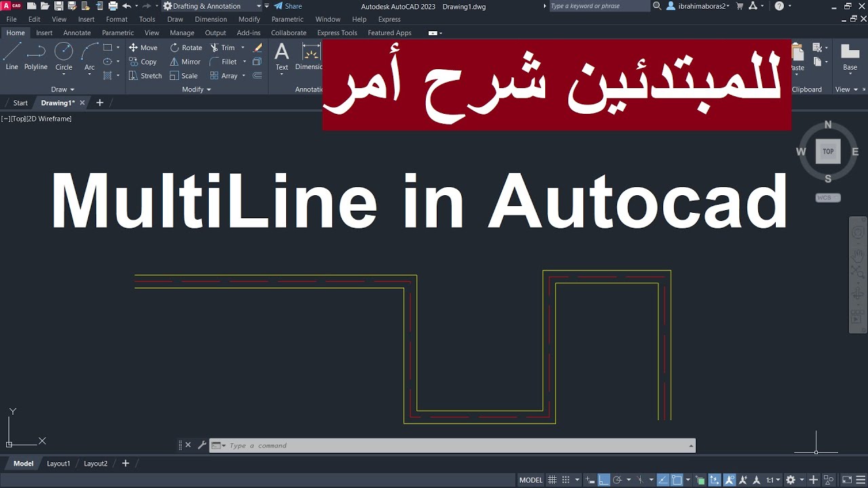Click the search keyword input box
The image size is (868, 488).
tap(599, 6)
